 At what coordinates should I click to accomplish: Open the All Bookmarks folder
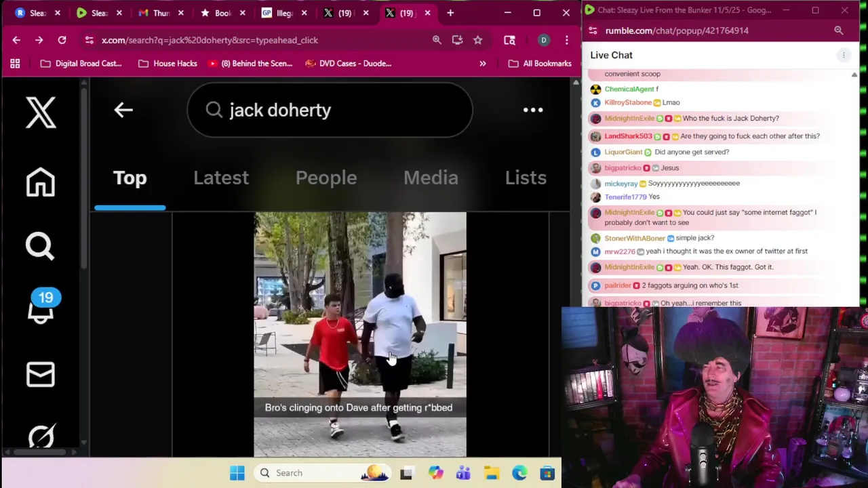click(x=540, y=64)
